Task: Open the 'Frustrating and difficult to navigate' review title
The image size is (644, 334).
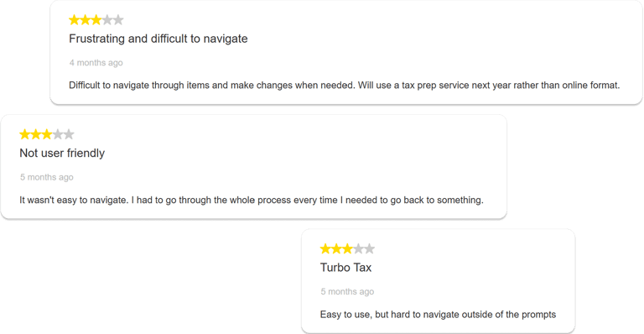Action: point(158,39)
